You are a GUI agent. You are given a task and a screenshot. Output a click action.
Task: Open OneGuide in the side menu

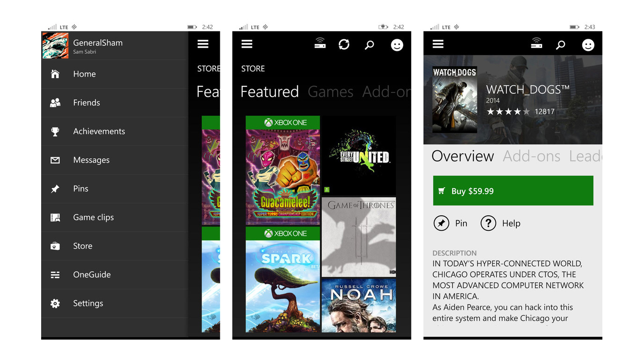(x=115, y=275)
